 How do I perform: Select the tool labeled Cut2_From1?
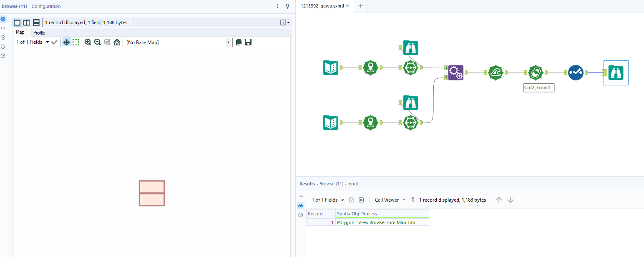click(x=536, y=72)
